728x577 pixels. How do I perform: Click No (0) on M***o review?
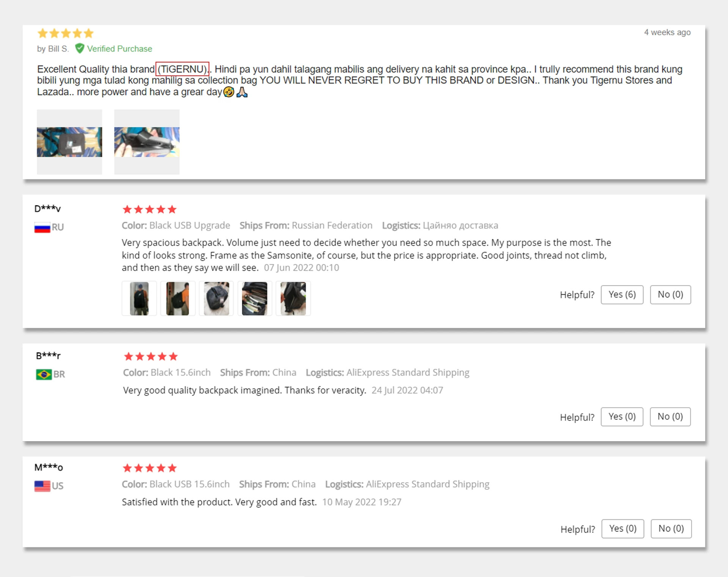(671, 528)
